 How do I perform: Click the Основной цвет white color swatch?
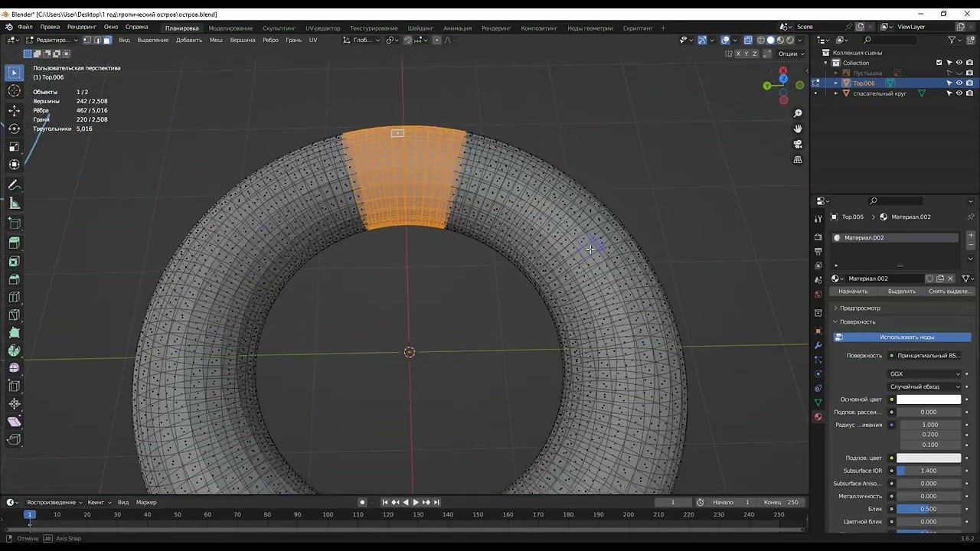tap(928, 399)
